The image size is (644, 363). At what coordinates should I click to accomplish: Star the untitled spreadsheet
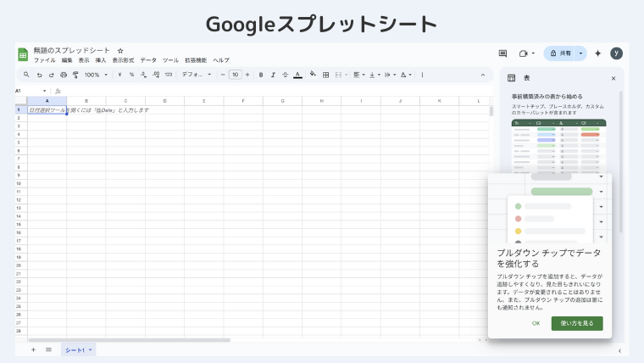click(x=120, y=51)
